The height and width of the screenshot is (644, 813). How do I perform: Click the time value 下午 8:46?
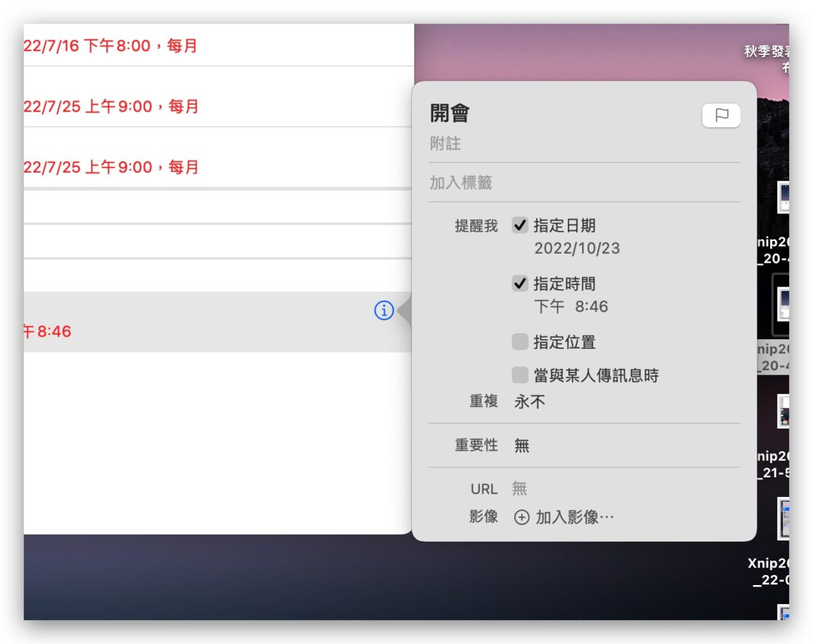[571, 307]
